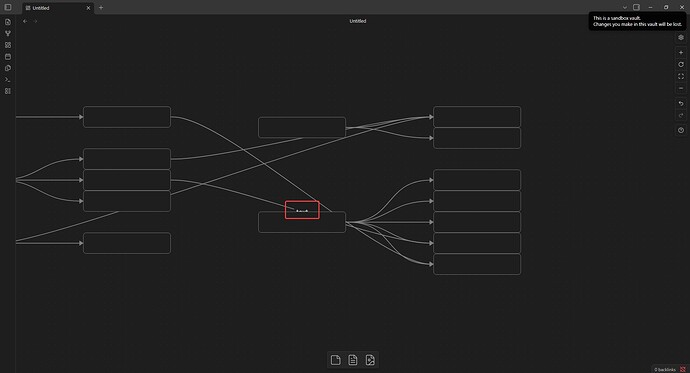This screenshot has width=690, height=373.
Task: Open command palette terminal icon
Action: coord(7,80)
